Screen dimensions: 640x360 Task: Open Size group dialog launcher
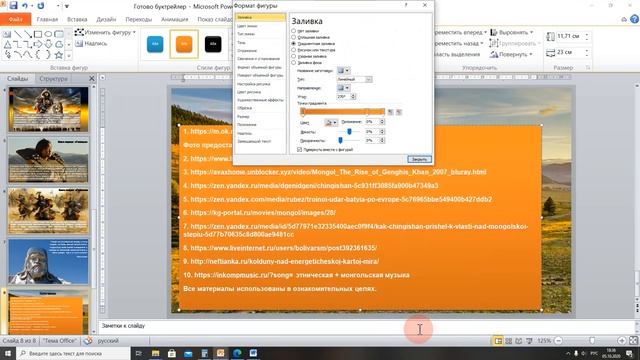tap(588, 67)
